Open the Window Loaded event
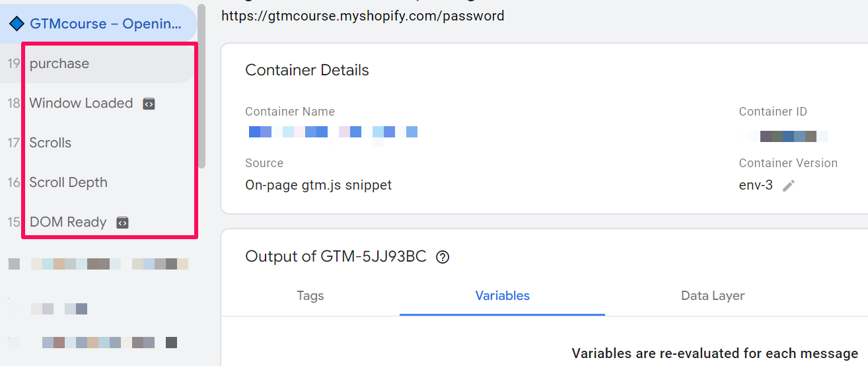868x366 pixels. [81, 104]
